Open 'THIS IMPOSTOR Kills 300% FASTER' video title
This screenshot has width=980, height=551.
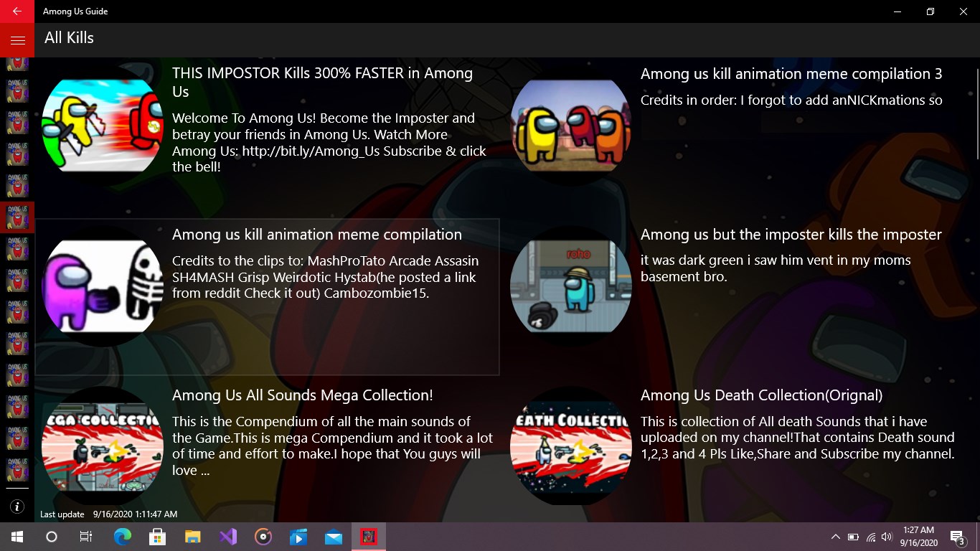322,83
